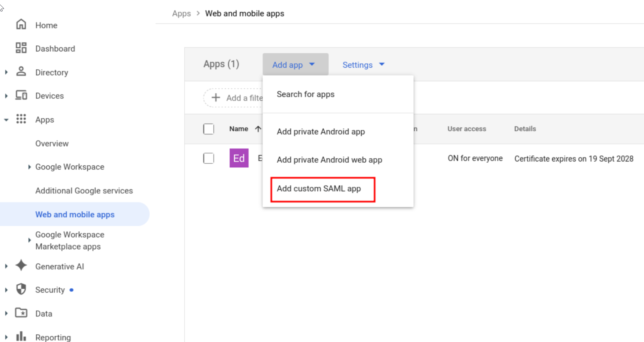This screenshot has width=644, height=342.
Task: Open Dashboard in the sidebar
Action: 55,49
